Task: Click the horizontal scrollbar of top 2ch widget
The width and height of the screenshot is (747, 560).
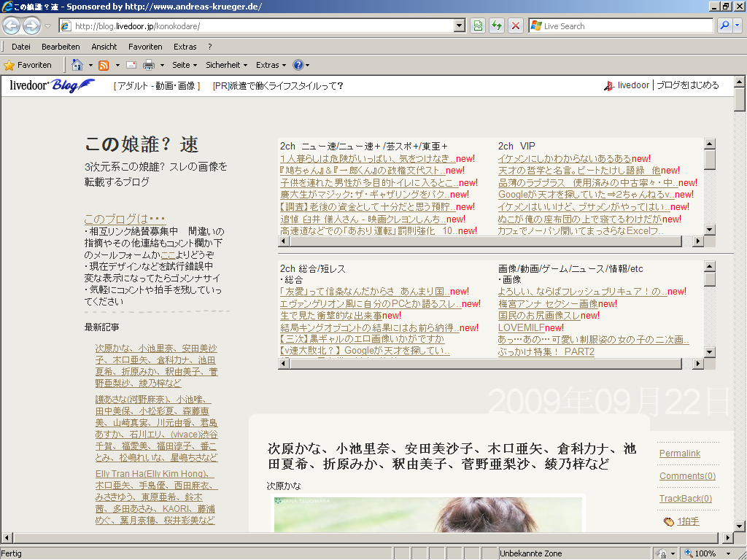Action: click(x=486, y=241)
